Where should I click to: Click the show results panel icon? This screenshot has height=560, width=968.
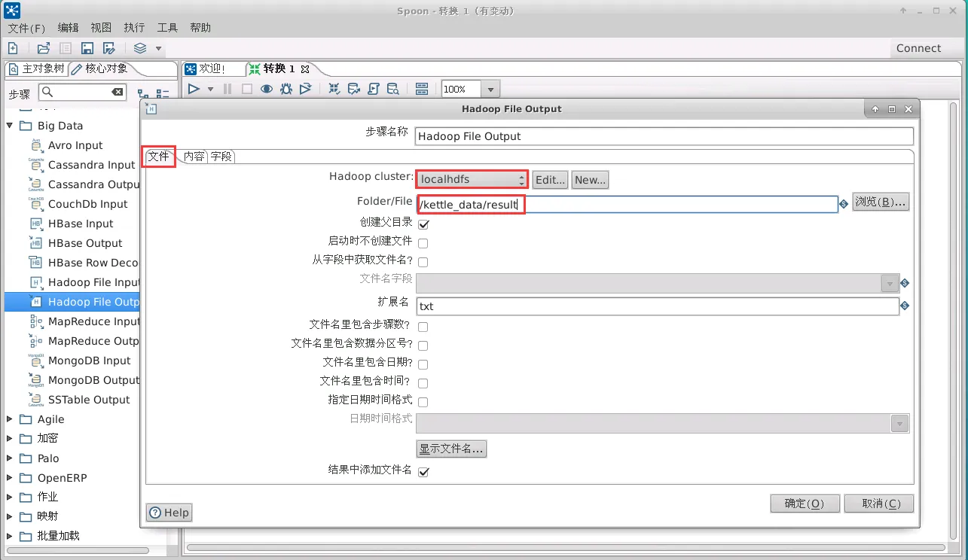(x=422, y=89)
